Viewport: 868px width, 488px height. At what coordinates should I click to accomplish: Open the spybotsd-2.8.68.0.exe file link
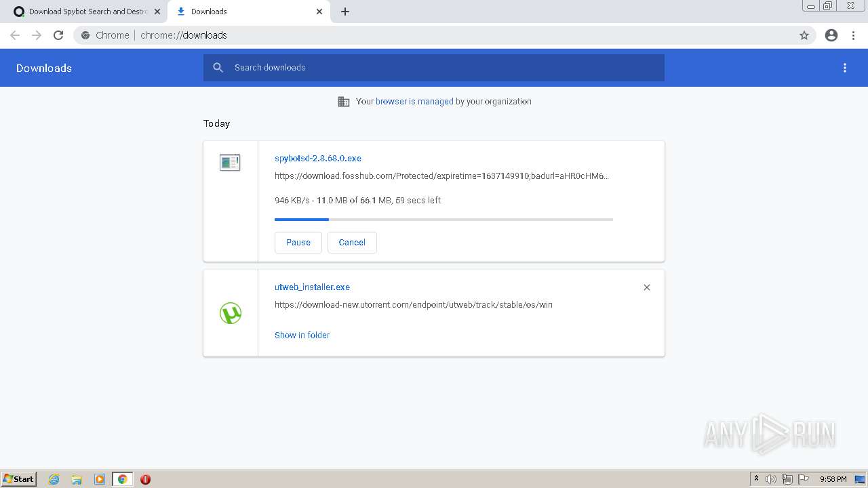318,159
